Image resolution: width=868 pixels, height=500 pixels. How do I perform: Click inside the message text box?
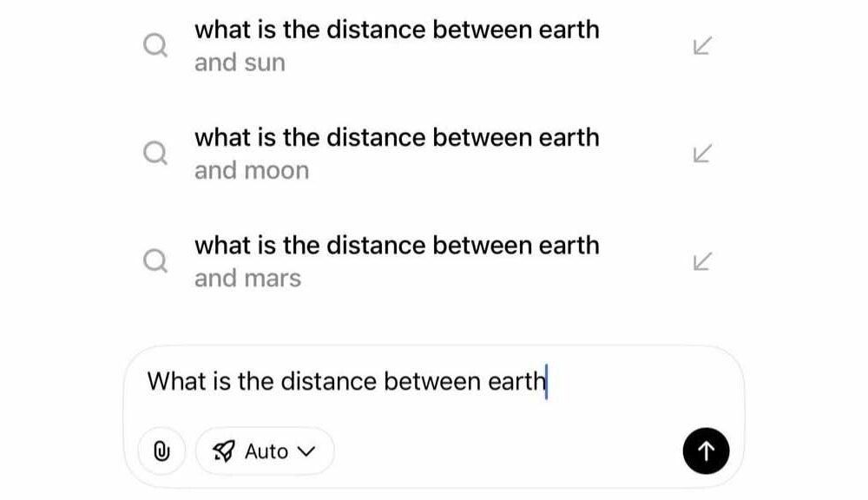pos(391,381)
